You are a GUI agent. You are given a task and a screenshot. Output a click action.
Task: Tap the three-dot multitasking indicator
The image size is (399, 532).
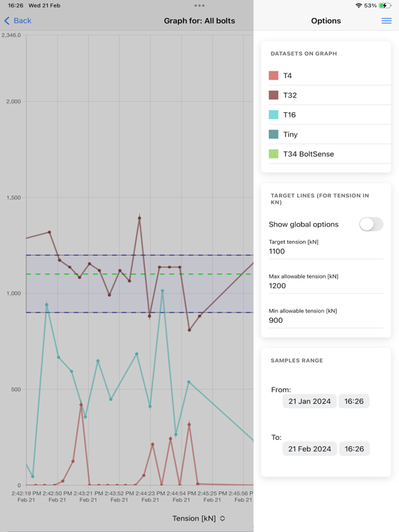click(199, 6)
